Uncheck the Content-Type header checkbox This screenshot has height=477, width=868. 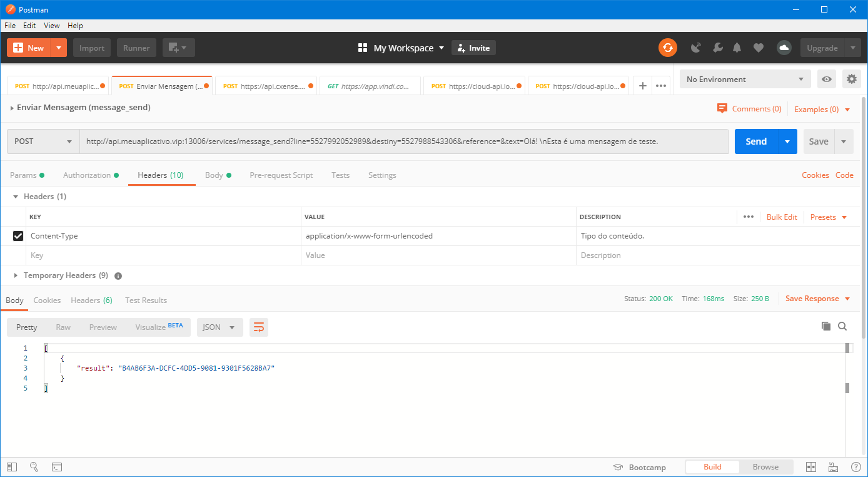tap(18, 236)
